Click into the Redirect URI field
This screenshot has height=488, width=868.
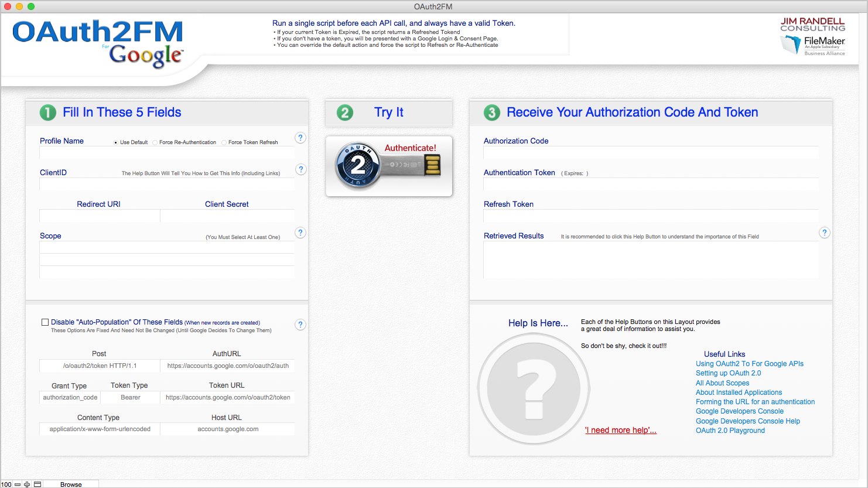pos(100,216)
